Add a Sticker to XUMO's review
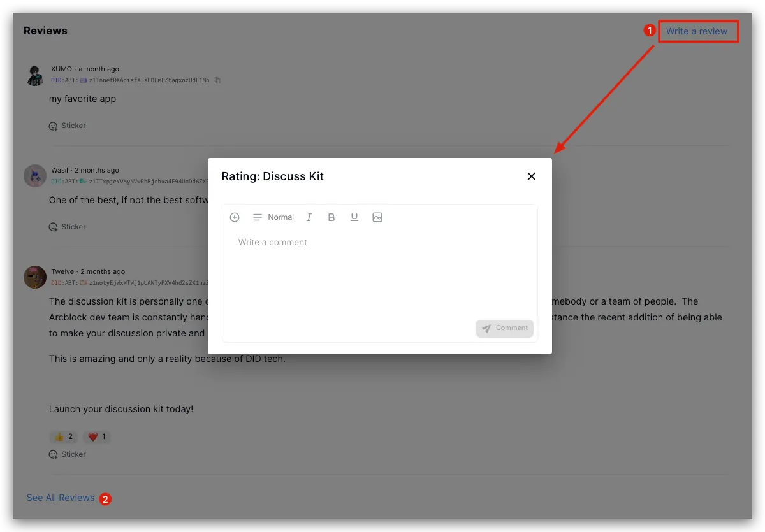The width and height of the screenshot is (765, 532). [68, 126]
